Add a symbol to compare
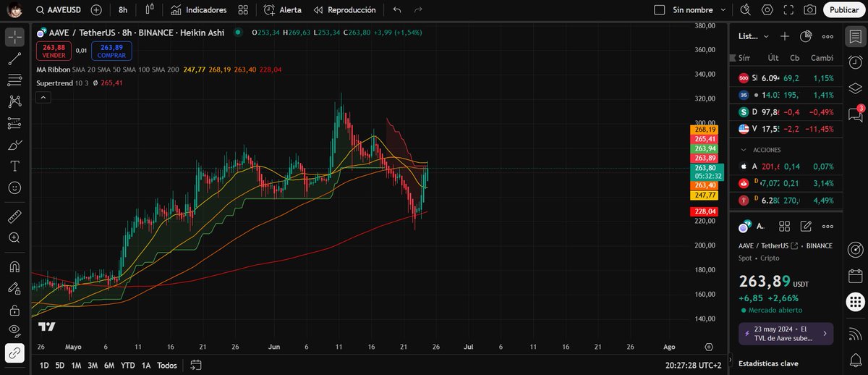 (x=96, y=10)
